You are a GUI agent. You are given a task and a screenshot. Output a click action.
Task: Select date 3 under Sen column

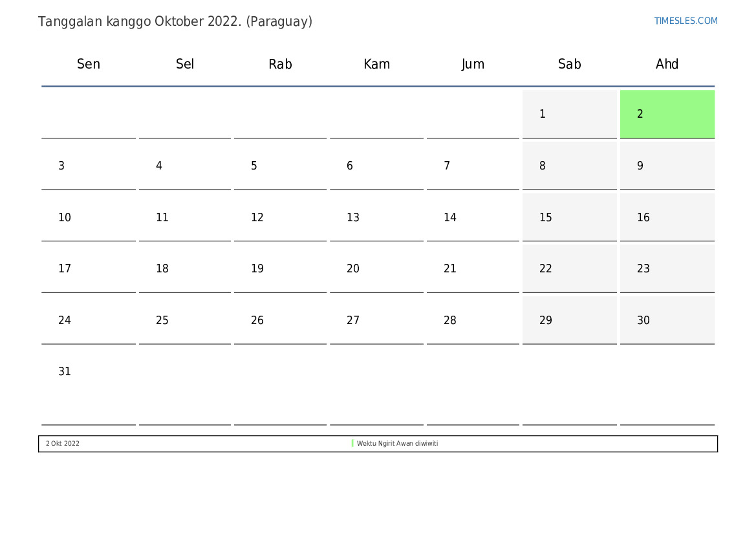(61, 166)
